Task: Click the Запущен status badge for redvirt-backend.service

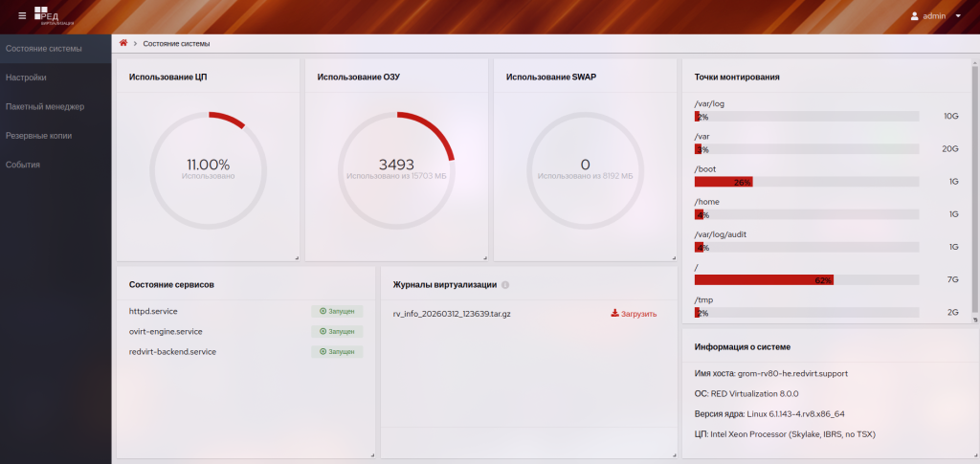Action: point(337,352)
